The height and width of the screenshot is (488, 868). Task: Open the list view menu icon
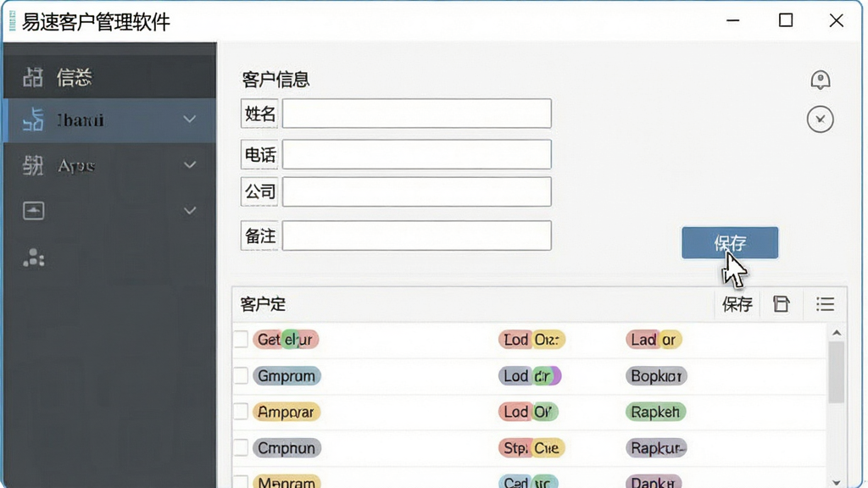pyautogui.click(x=825, y=304)
